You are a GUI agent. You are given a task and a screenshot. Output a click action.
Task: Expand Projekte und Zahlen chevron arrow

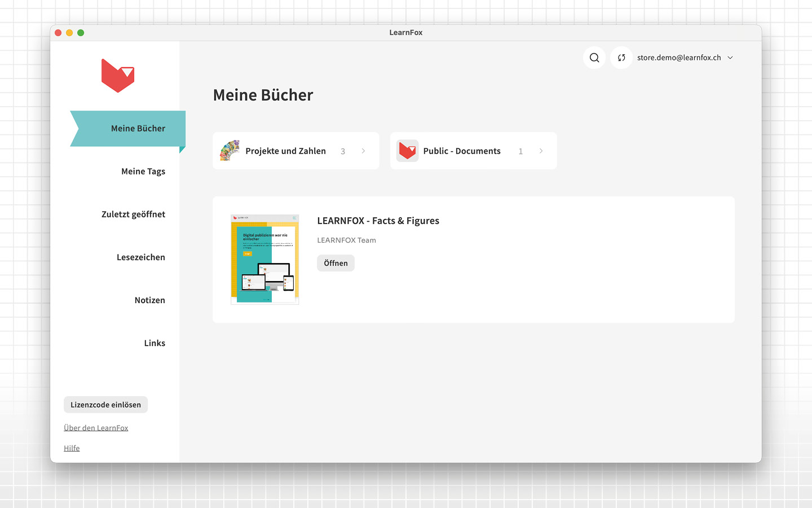[363, 151]
